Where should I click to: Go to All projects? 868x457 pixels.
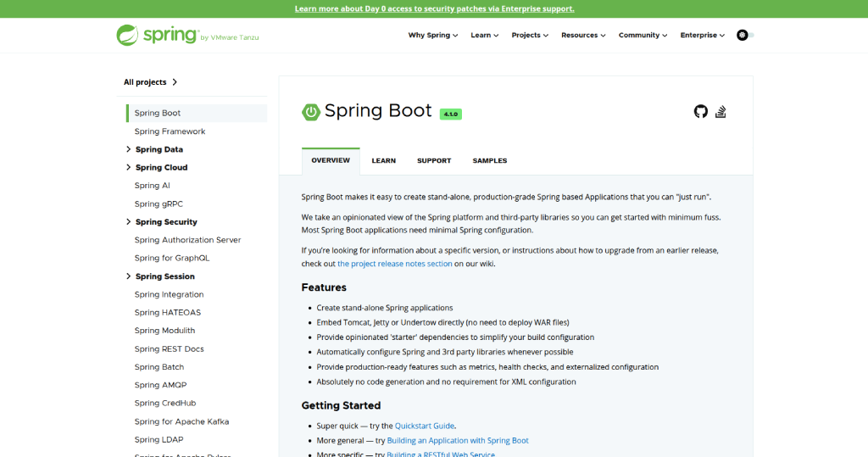(150, 82)
